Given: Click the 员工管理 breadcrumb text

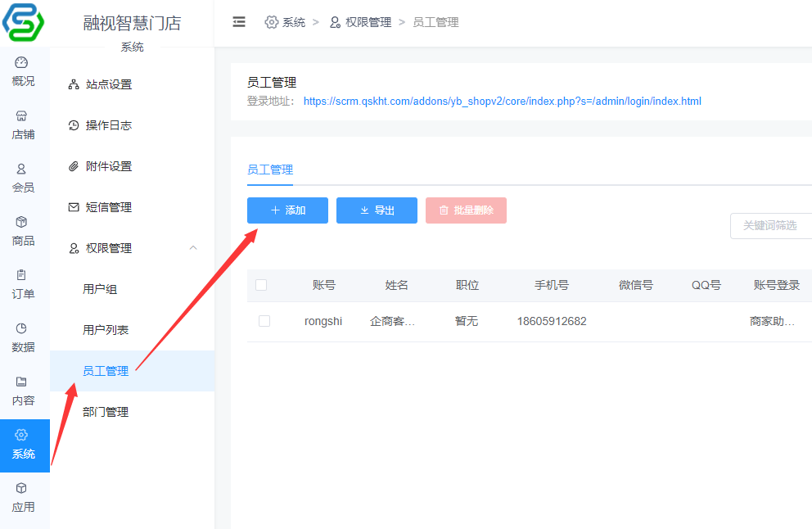Looking at the screenshot, I should 435,22.
